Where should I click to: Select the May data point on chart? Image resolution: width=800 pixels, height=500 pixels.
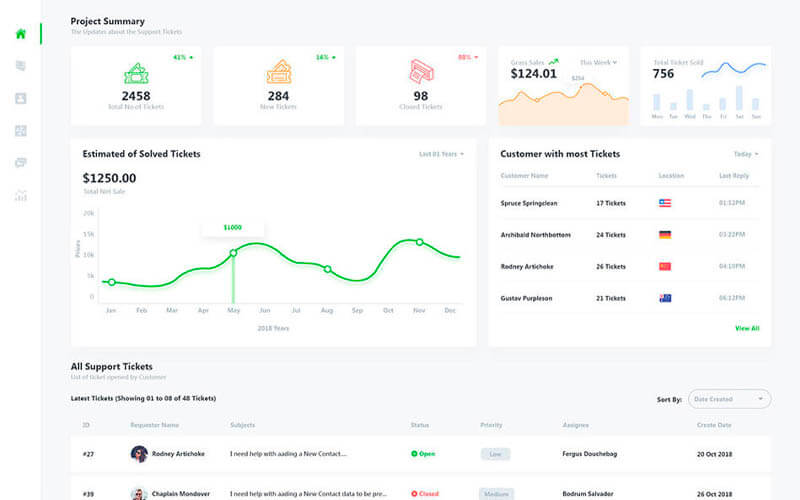233,253
